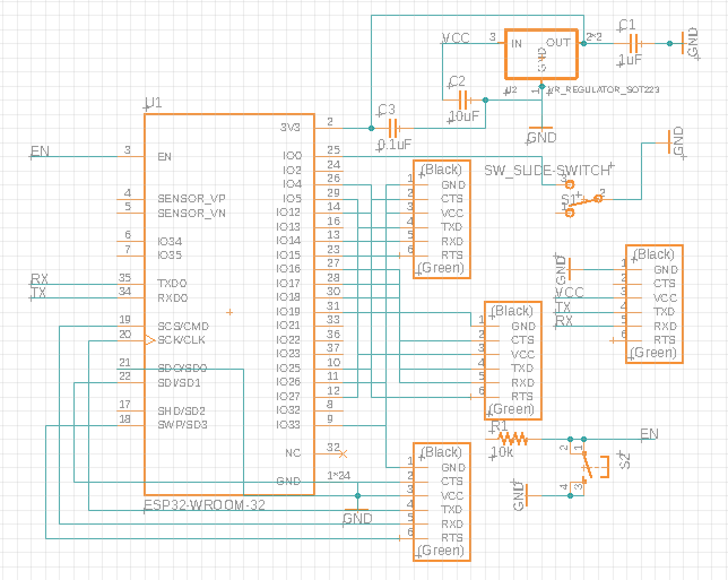The image size is (728, 580).
Task: Select the slide switch S1 symbol
Action: click(585, 198)
